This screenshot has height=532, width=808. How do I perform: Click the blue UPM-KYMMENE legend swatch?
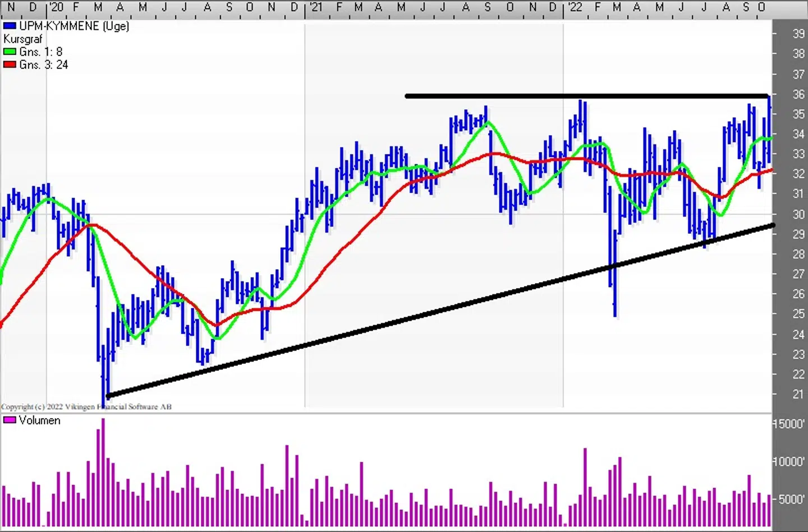tap(10, 26)
